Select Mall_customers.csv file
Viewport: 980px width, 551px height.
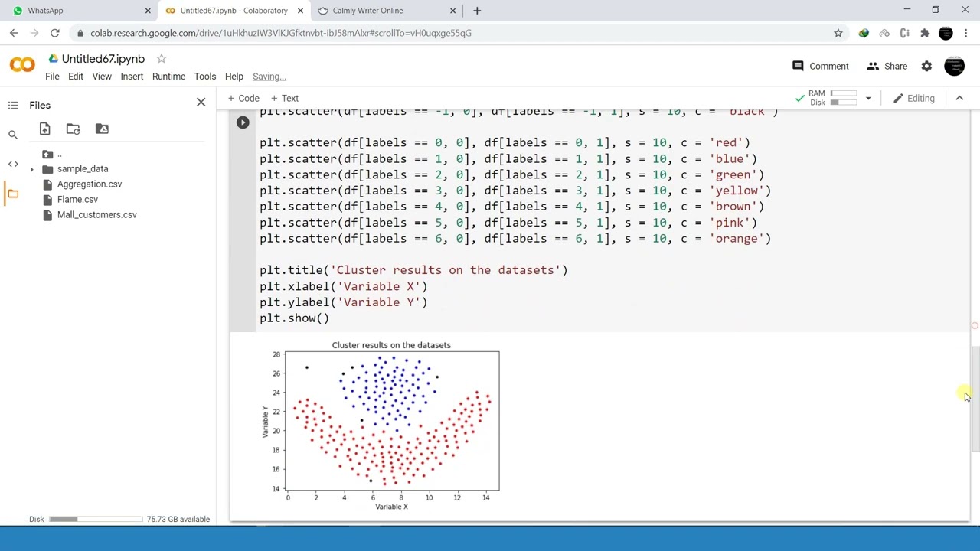(x=96, y=214)
